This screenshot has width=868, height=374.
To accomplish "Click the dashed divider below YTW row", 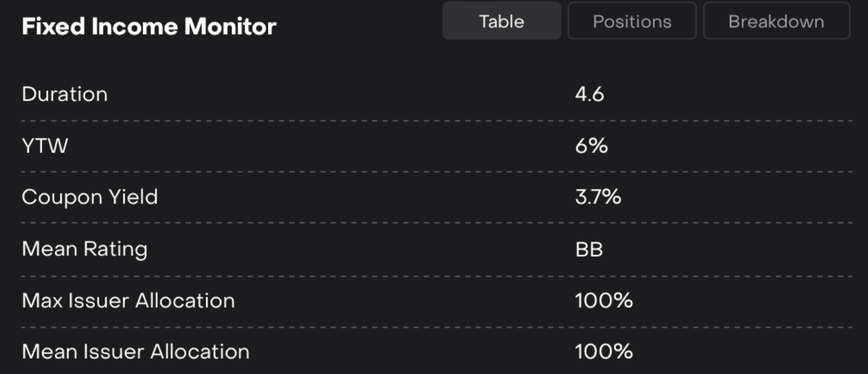I will 437,172.
